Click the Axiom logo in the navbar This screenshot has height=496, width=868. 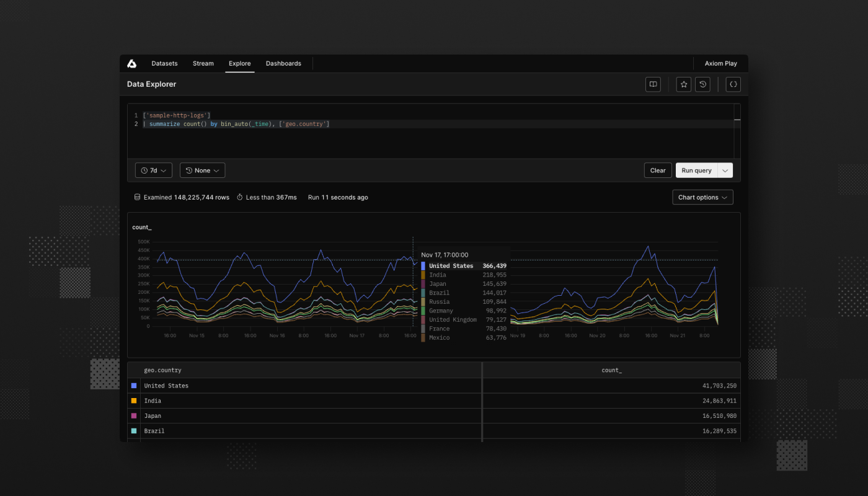point(131,63)
